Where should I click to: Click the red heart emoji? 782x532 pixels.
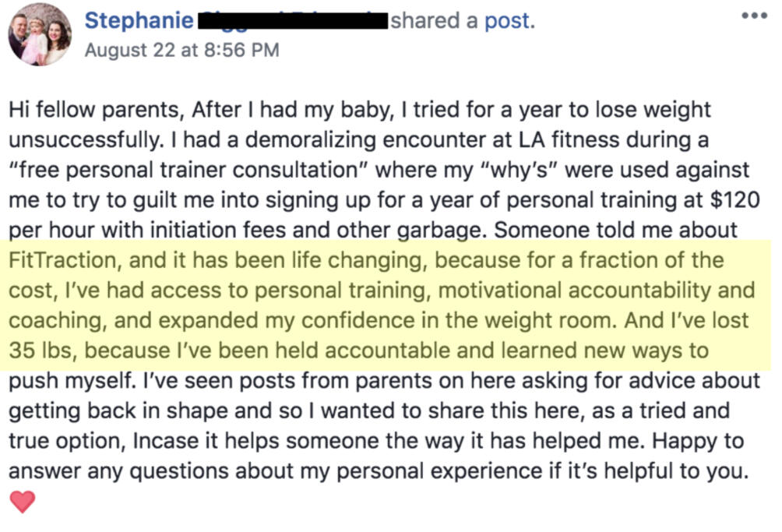click(23, 502)
